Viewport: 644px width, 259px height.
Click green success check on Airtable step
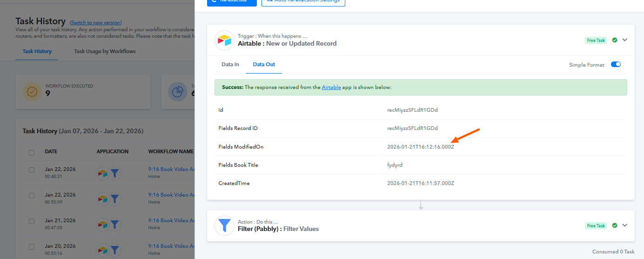coord(615,40)
